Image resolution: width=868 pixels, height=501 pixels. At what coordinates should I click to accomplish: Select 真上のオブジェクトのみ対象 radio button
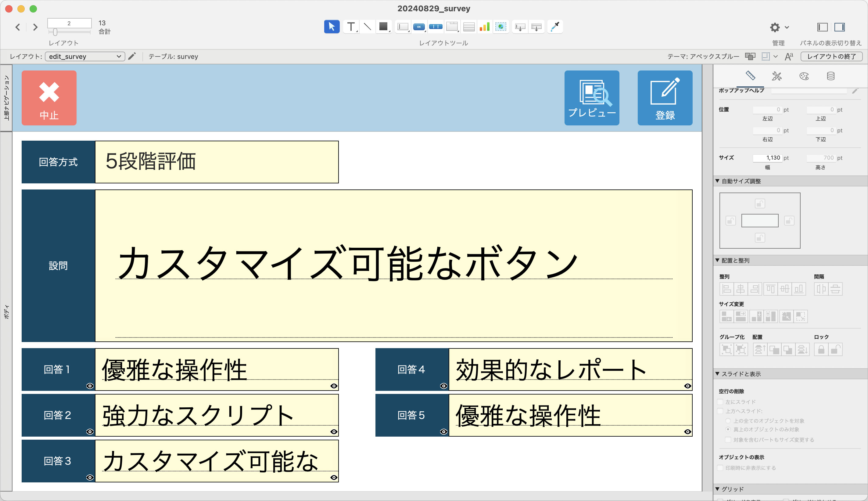(728, 429)
